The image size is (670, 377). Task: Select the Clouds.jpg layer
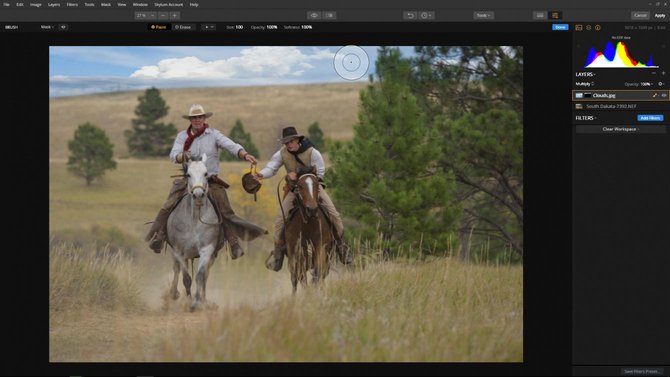point(620,95)
